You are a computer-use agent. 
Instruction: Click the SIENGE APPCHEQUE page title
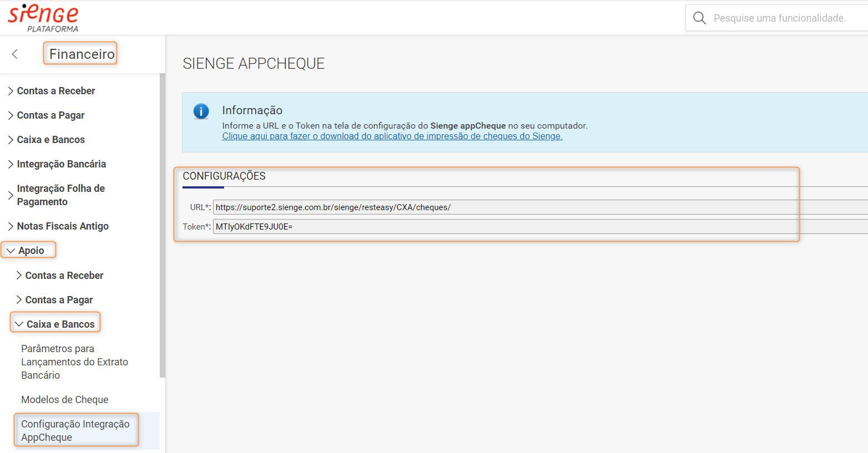253,64
